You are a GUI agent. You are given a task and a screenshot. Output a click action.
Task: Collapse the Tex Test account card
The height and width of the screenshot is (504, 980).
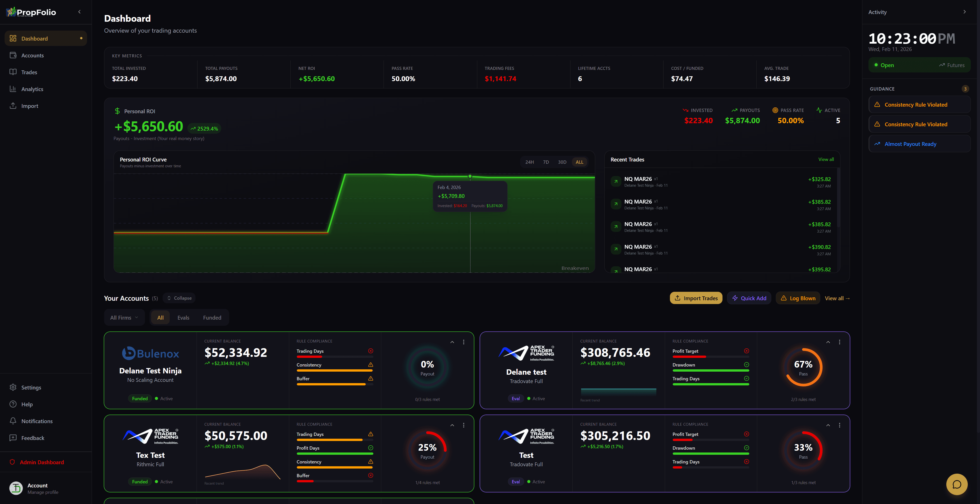pos(452,425)
